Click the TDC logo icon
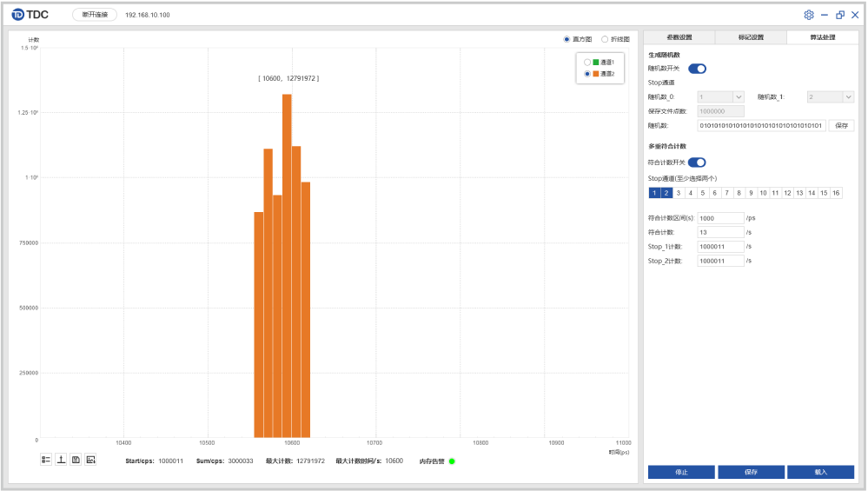Screen dimensions: 868x491 tap(17, 15)
